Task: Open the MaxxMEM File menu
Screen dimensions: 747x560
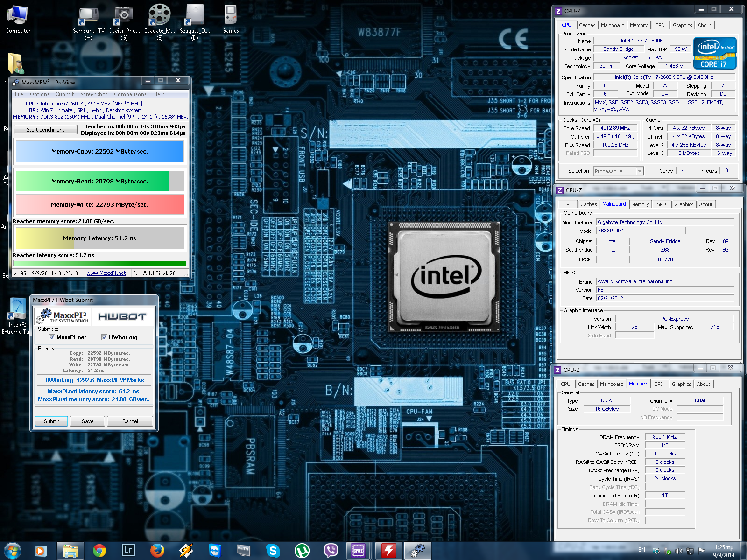Action: (19, 94)
